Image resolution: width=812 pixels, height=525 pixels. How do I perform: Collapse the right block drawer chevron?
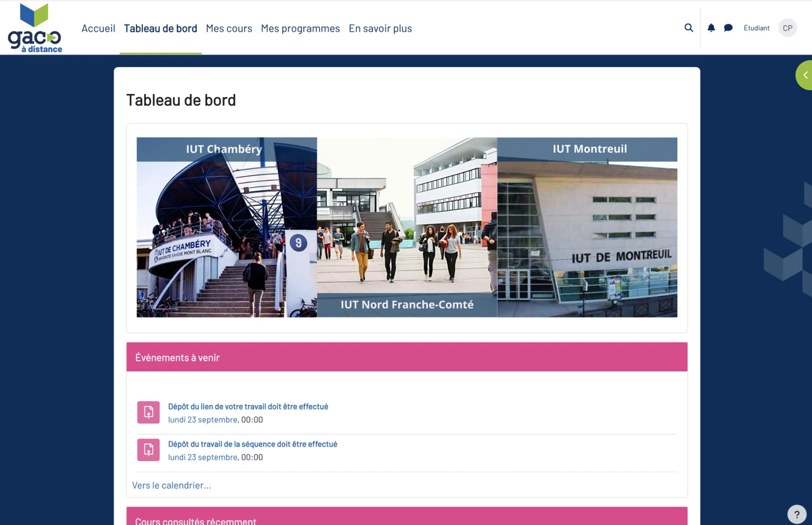point(805,75)
